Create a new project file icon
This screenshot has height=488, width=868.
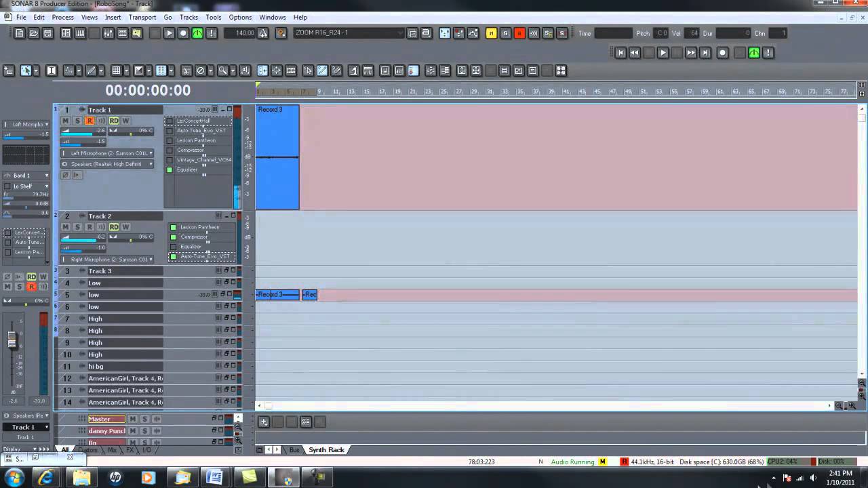tap(20, 33)
